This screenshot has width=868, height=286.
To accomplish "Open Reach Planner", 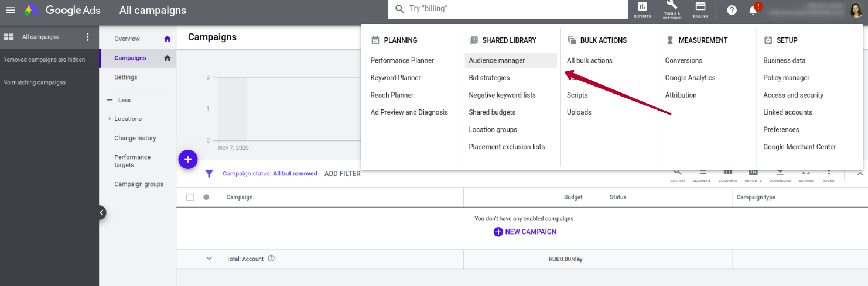I will pos(392,95).
